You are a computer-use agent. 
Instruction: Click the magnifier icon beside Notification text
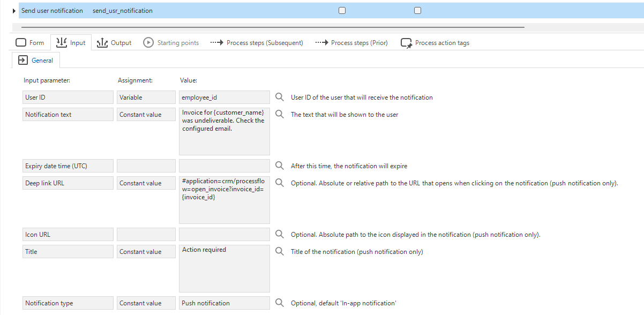pos(279,115)
